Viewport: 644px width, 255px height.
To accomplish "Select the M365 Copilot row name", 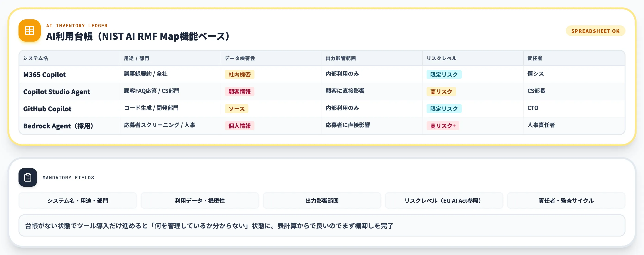I will 44,75.
